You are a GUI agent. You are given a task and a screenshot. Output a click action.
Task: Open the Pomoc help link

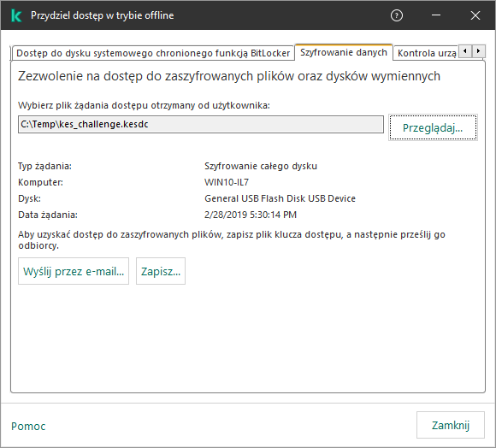pyautogui.click(x=28, y=426)
